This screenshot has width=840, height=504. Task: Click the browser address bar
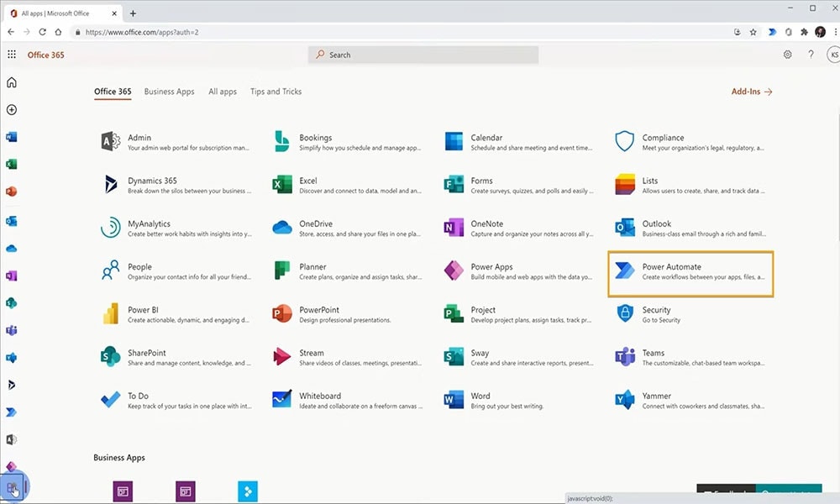pos(402,32)
